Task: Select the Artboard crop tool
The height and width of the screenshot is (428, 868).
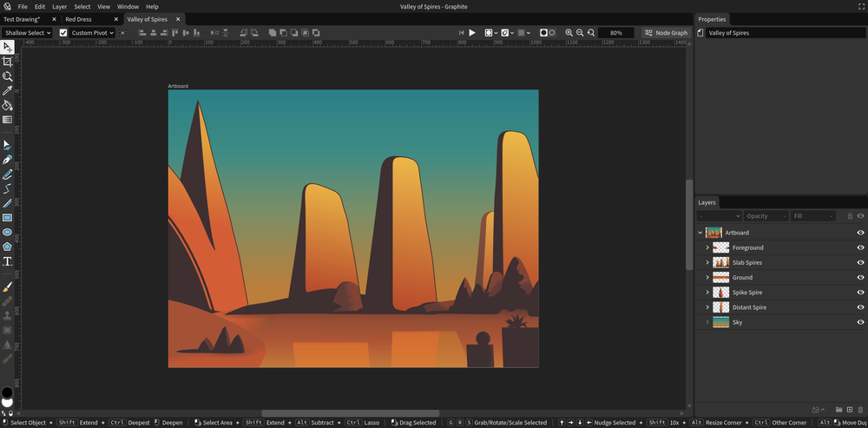Action: click(7, 62)
